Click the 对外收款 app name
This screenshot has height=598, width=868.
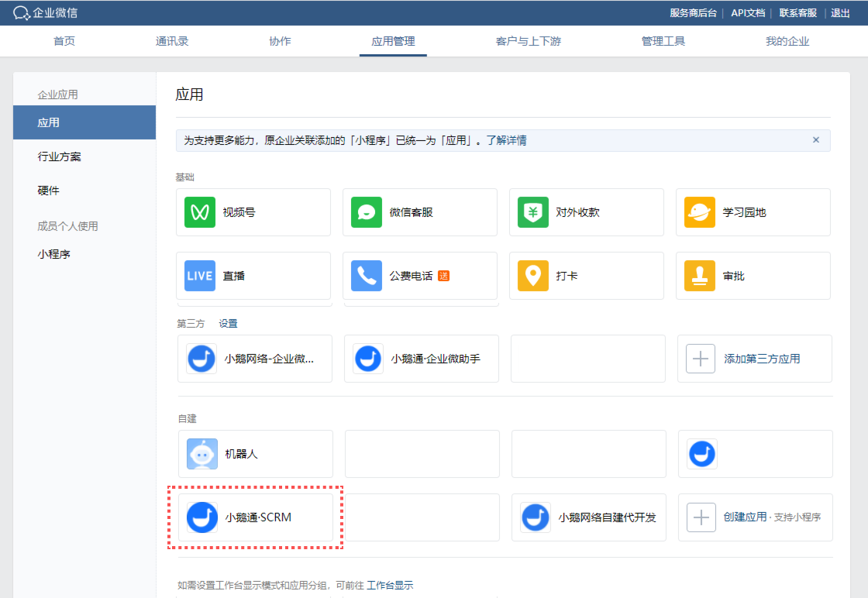click(x=578, y=212)
